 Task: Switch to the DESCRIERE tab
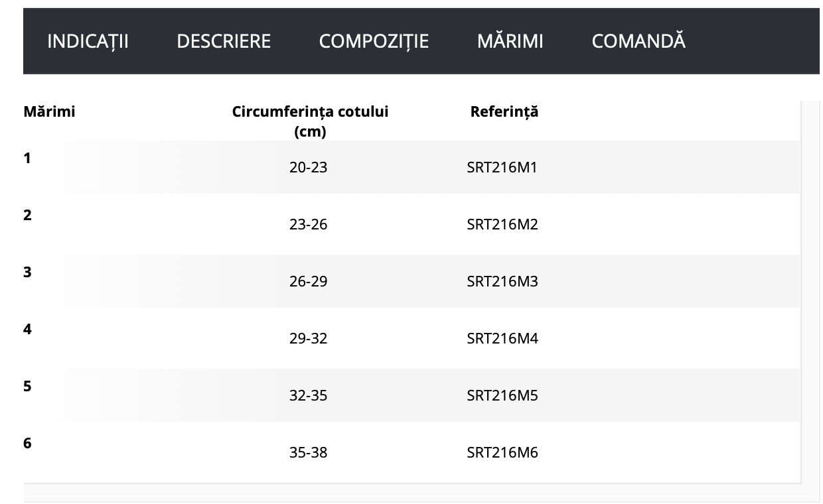pos(224,41)
